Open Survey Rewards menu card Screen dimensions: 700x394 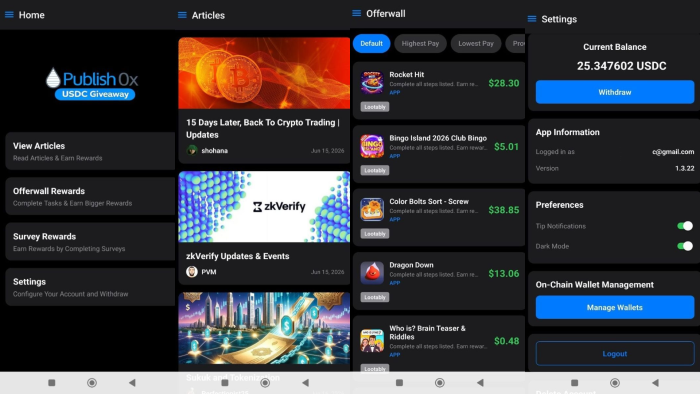[90, 242]
